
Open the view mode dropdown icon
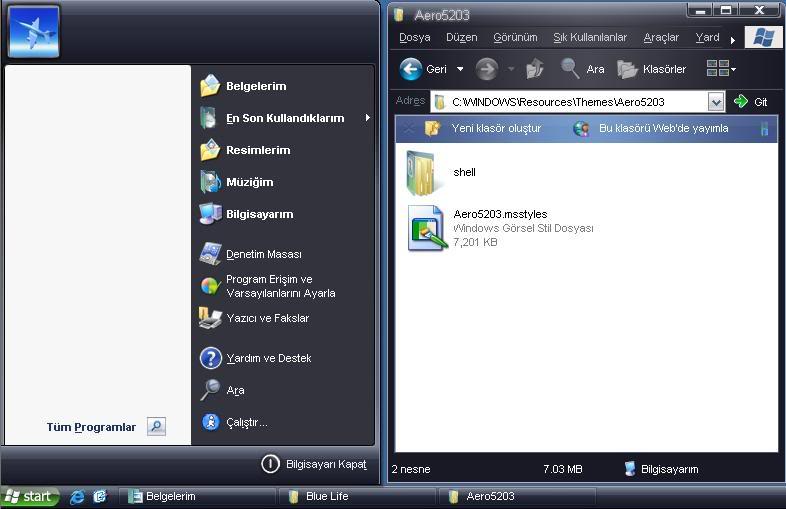pos(721,68)
